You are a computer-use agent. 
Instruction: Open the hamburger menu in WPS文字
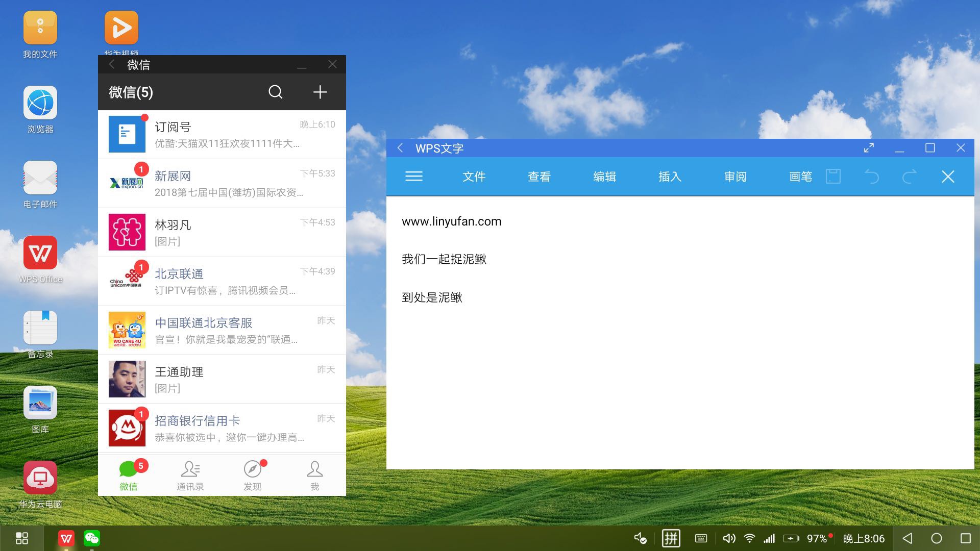point(413,176)
